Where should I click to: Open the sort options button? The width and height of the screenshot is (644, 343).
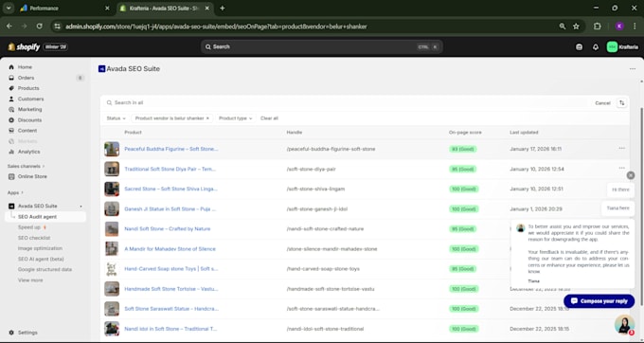point(622,102)
